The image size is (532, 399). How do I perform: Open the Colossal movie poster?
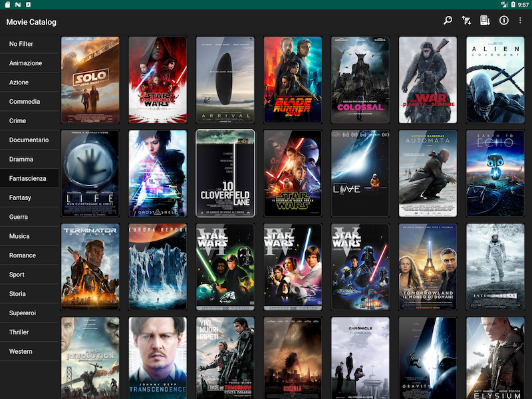[x=360, y=80]
